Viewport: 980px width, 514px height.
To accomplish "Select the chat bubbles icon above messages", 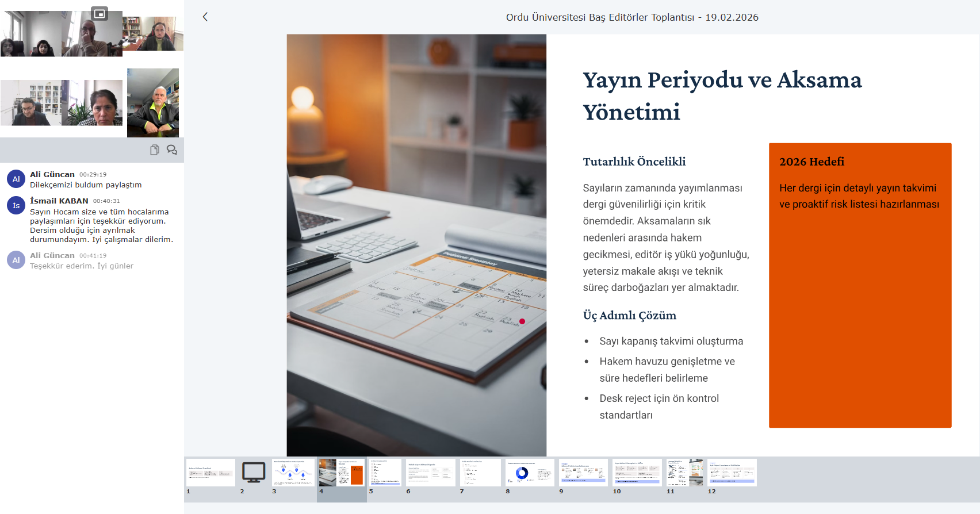I will 171,150.
